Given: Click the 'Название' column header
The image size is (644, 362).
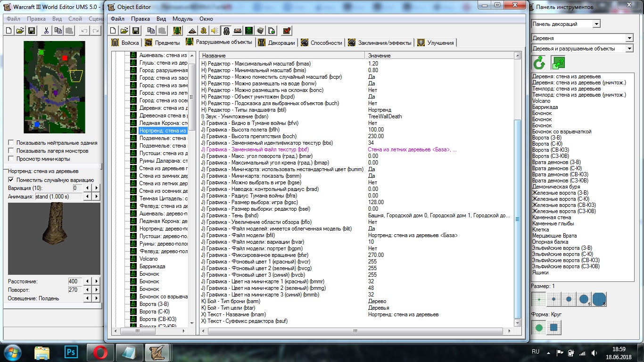Looking at the screenshot, I should (x=282, y=56).
